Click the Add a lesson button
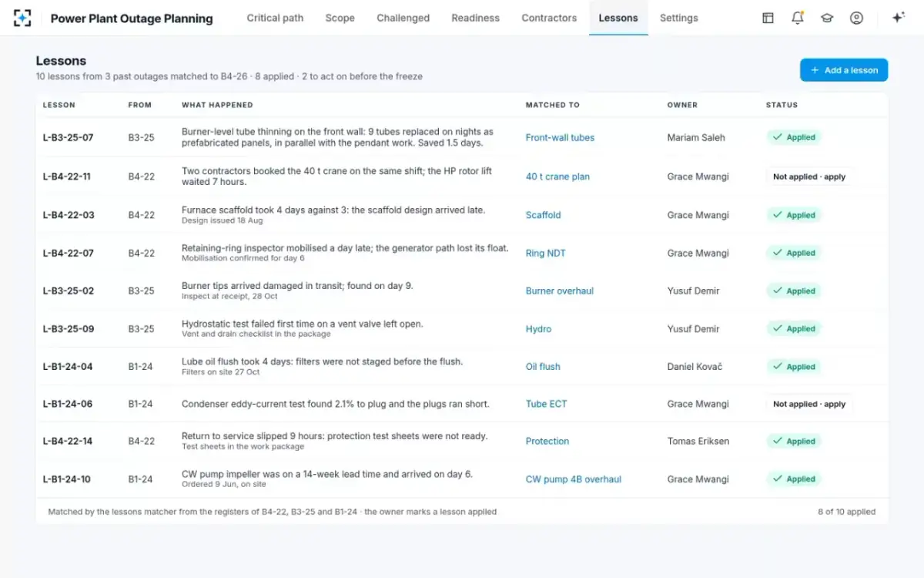This screenshot has height=578, width=924. [844, 70]
